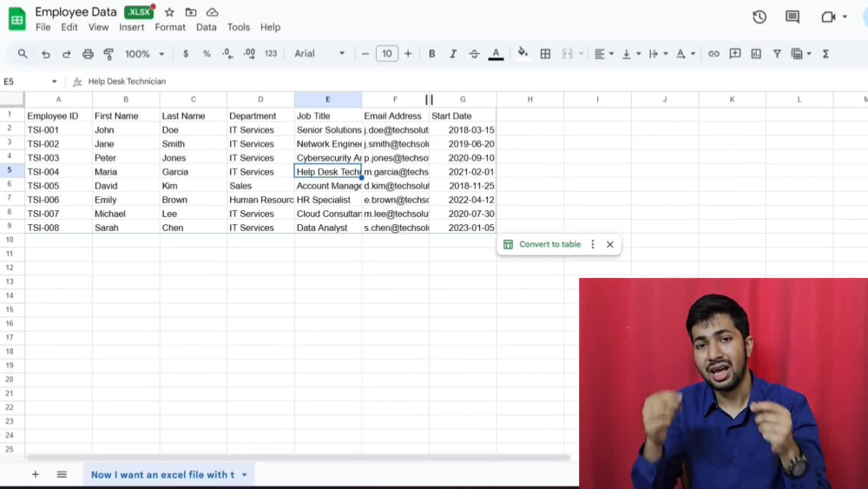868x489 pixels.
Task: Click the redo arrow in toolbar
Action: tap(67, 54)
